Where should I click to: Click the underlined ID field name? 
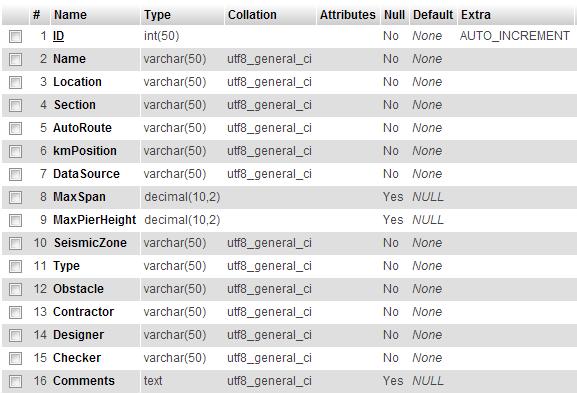point(59,36)
